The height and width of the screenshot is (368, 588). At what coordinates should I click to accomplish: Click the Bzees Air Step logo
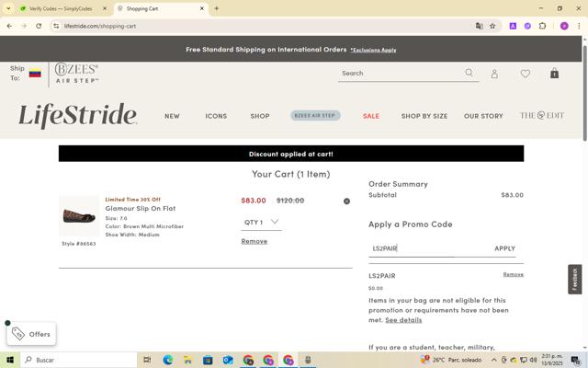coord(77,73)
